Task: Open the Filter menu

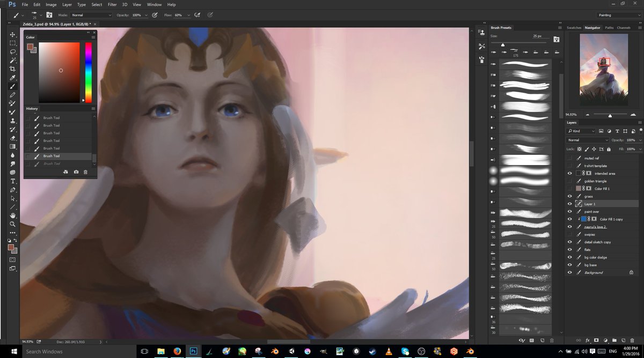Action: pyautogui.click(x=112, y=4)
